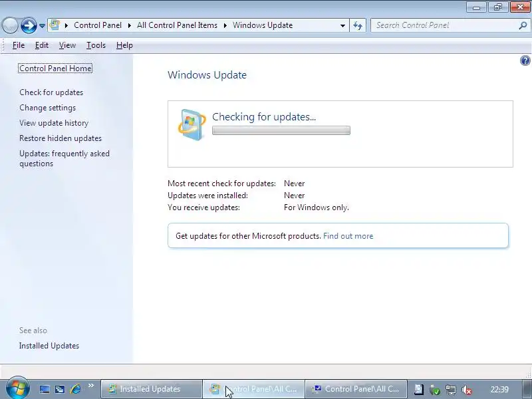Expand the root arrow before Control Panel breadcrumb
Viewport: 532px width, 399px height.
click(66, 25)
